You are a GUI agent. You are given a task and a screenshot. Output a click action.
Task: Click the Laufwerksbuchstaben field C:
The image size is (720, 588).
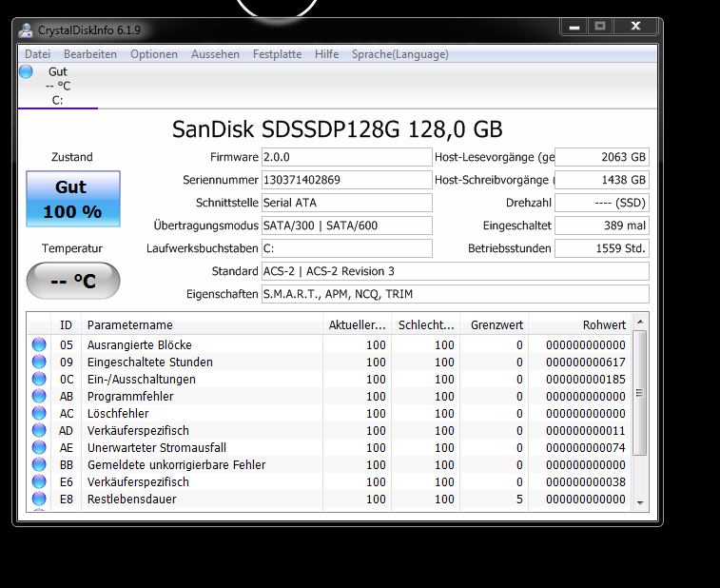tap(346, 248)
